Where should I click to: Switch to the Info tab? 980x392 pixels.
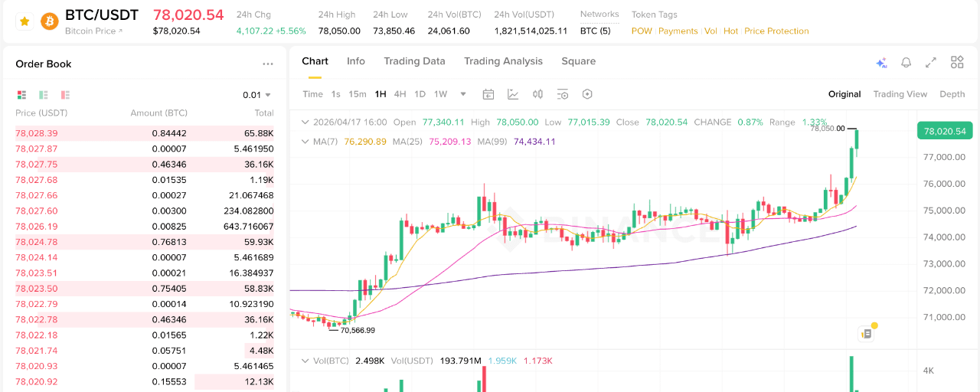coord(356,61)
